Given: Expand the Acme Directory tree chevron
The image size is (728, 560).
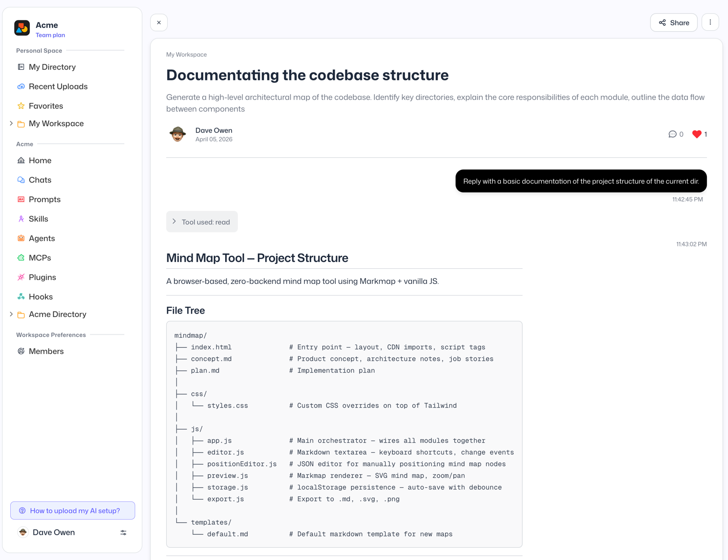Looking at the screenshot, I should (x=11, y=315).
